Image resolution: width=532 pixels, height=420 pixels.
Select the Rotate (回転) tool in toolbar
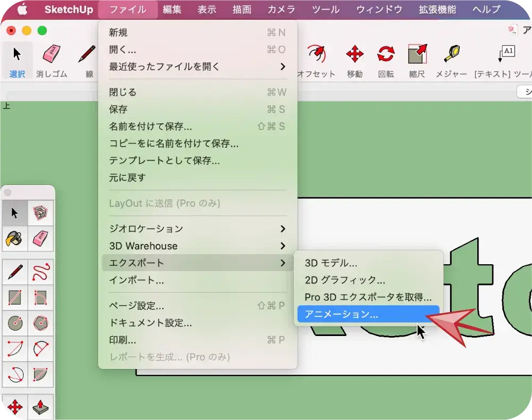click(386, 55)
